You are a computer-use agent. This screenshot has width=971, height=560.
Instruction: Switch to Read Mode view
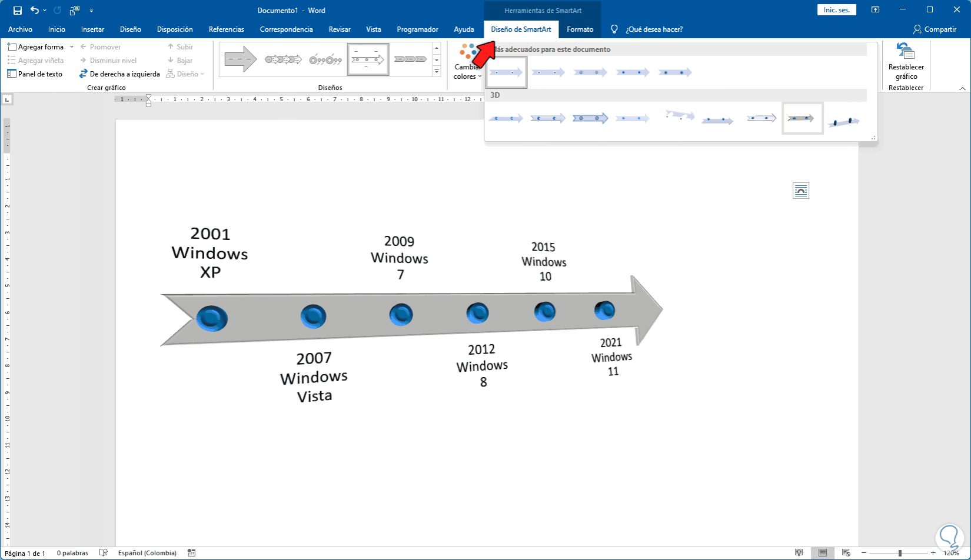click(x=799, y=553)
